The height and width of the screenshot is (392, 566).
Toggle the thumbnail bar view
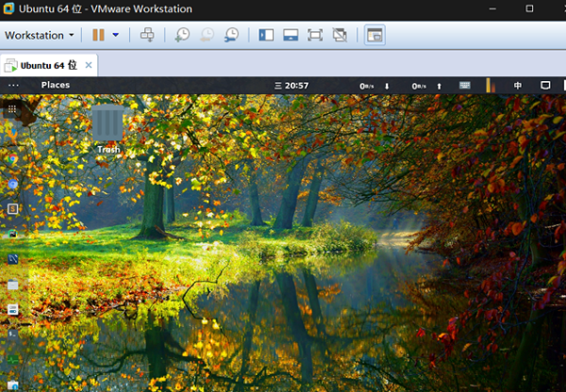pyautogui.click(x=291, y=35)
